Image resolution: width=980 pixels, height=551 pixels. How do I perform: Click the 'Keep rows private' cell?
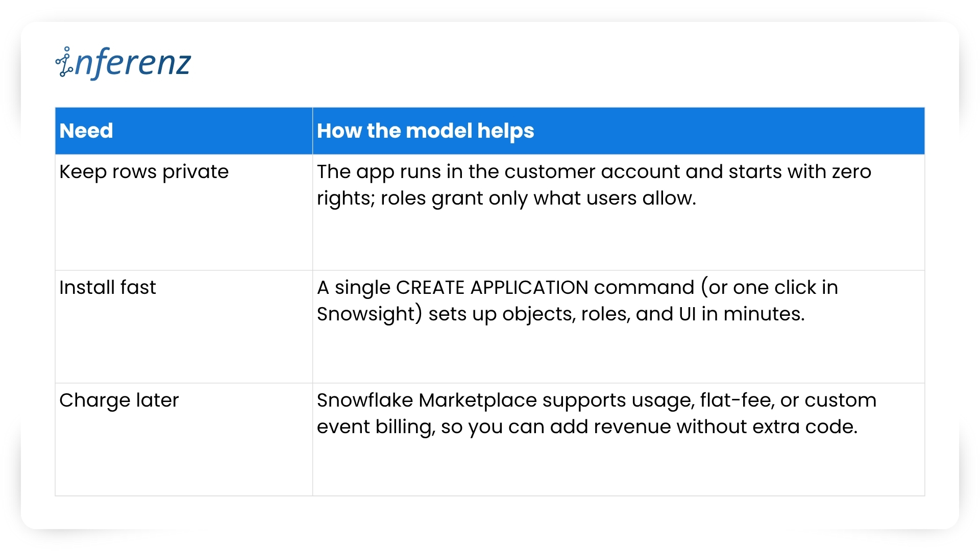click(x=184, y=212)
